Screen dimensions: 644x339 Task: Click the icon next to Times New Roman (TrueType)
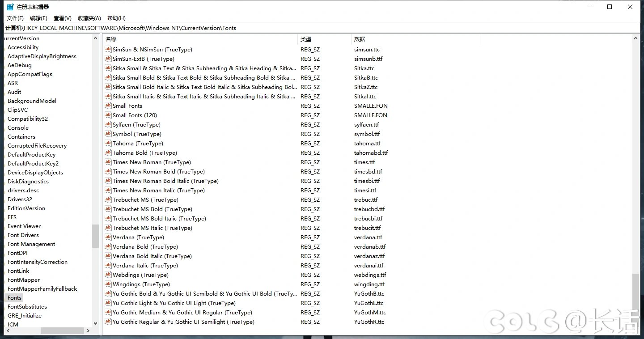coord(108,162)
